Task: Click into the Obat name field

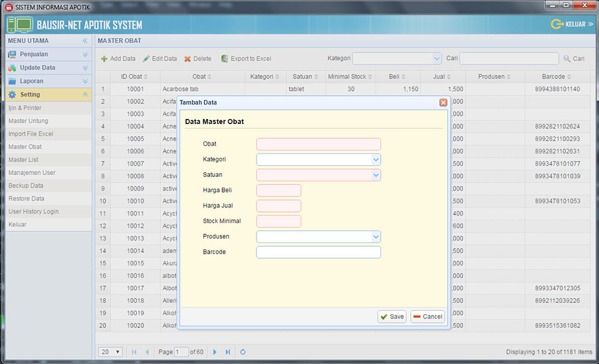Action: [x=318, y=144]
